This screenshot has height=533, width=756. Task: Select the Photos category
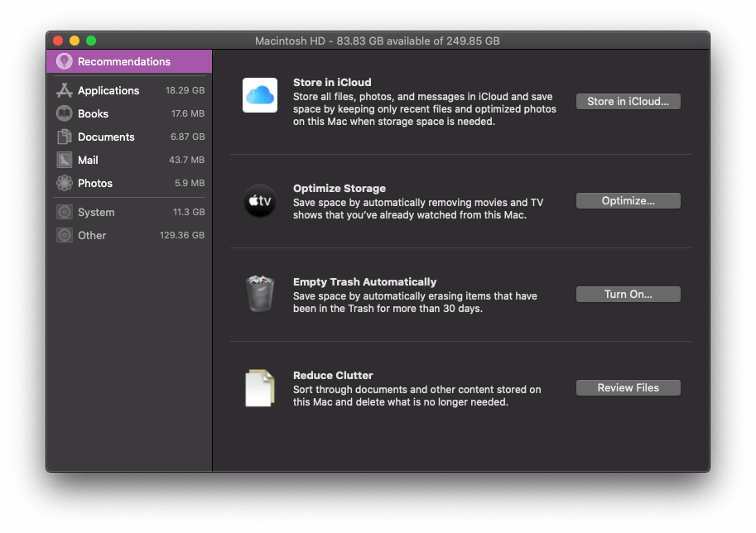pyautogui.click(x=129, y=183)
